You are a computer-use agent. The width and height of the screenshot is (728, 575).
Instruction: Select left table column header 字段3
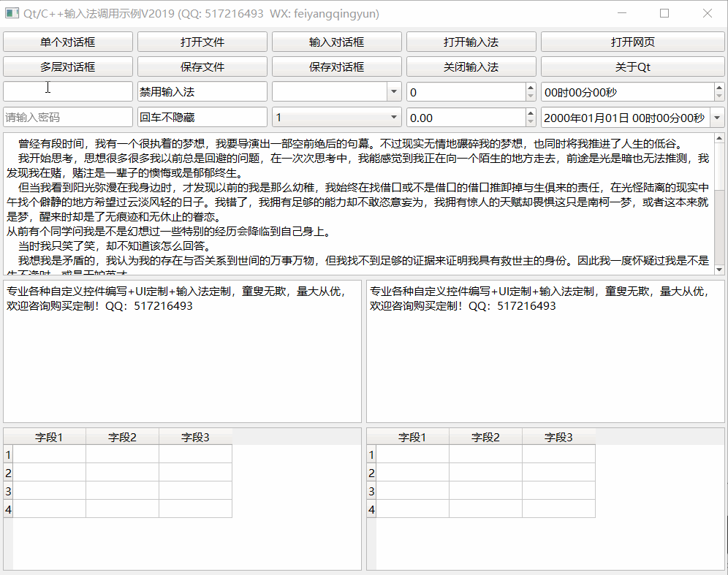[x=195, y=437]
